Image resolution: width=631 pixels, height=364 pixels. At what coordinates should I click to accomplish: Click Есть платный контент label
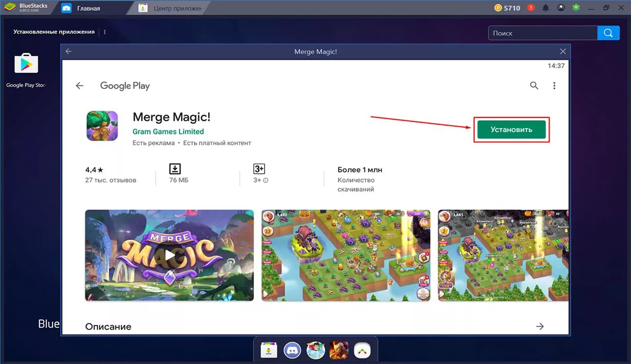[x=217, y=143]
